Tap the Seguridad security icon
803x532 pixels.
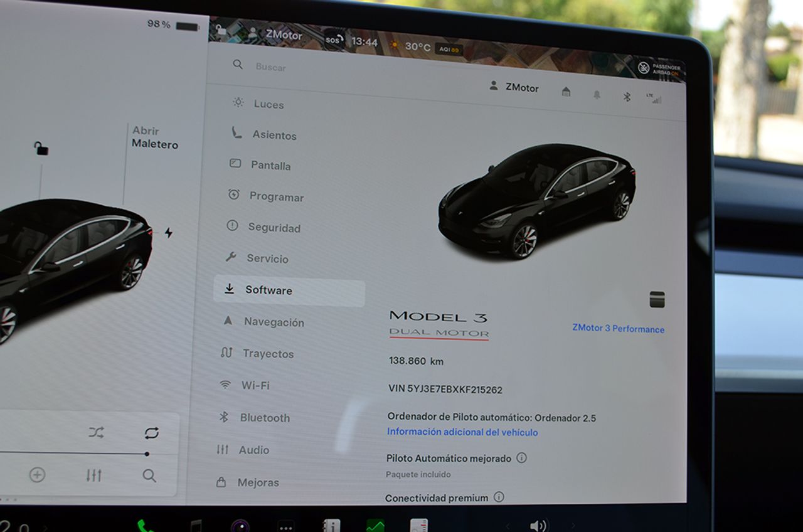[x=232, y=225]
